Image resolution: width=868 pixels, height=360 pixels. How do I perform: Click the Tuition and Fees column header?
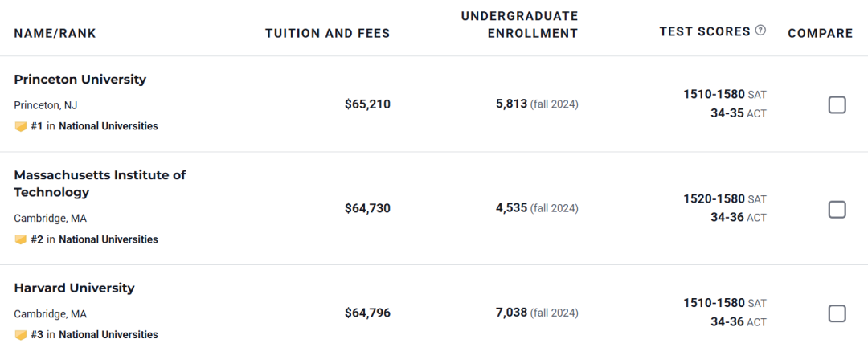point(327,34)
